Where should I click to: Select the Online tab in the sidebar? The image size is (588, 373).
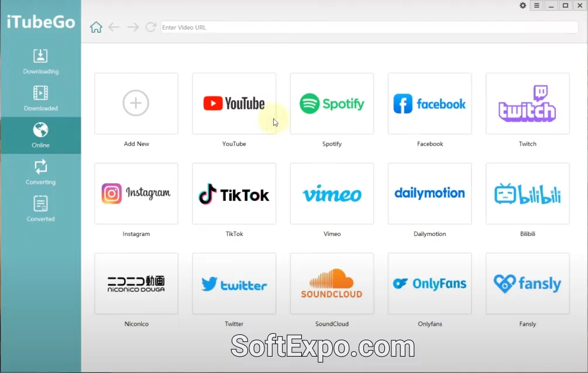[40, 135]
